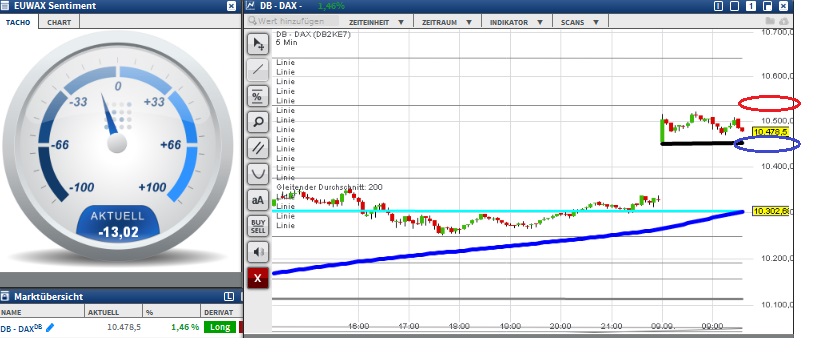
Task: Choose the percent retracement tool
Action: 257,96
